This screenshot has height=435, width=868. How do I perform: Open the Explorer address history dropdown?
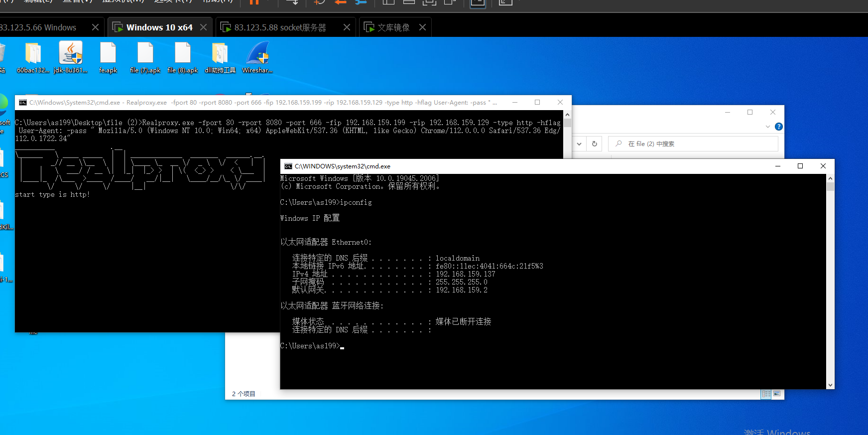(579, 144)
